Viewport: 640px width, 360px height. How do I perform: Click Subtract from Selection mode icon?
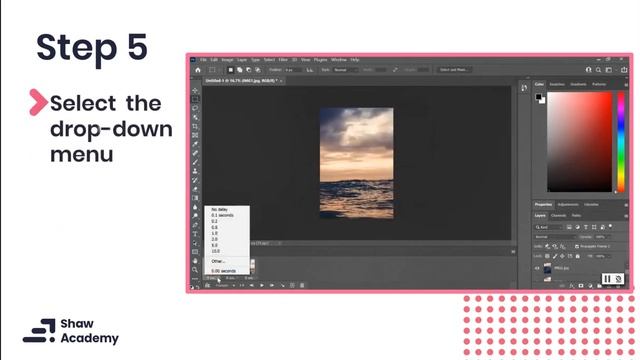pyautogui.click(x=249, y=70)
